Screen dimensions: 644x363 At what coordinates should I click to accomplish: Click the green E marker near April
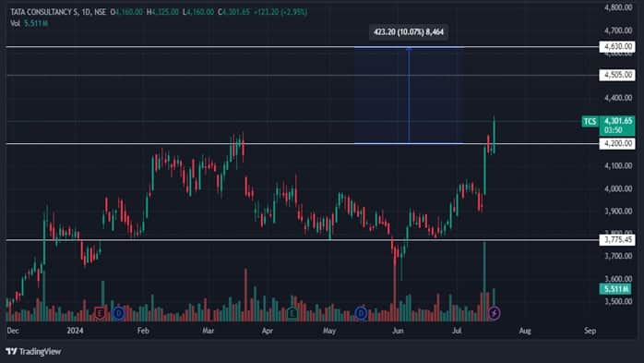pyautogui.click(x=292, y=313)
